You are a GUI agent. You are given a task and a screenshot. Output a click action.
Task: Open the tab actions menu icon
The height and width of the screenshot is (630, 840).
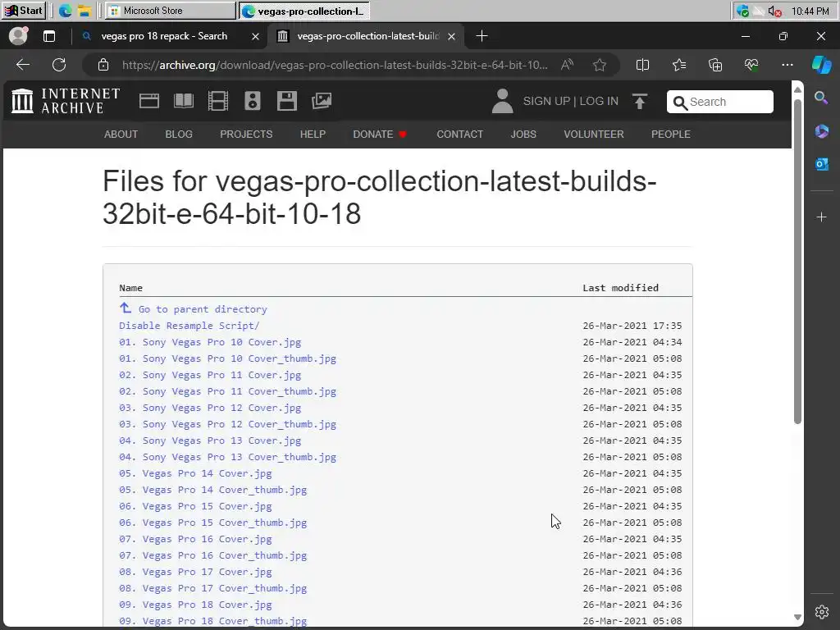[49, 36]
